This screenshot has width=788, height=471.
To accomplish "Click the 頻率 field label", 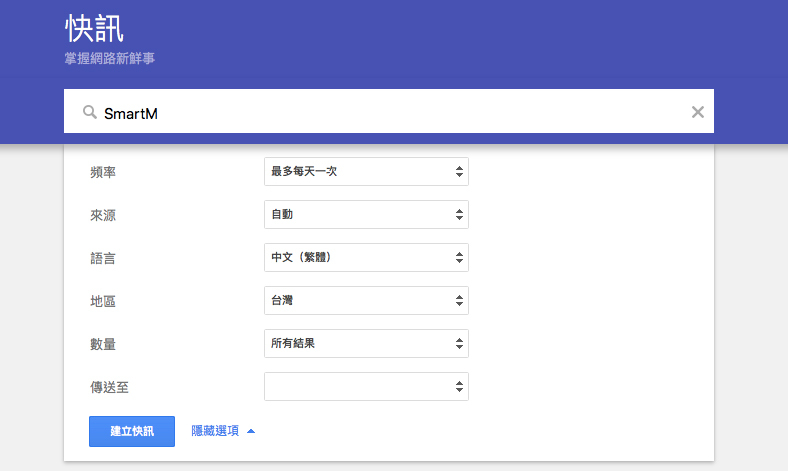I will pos(103,172).
